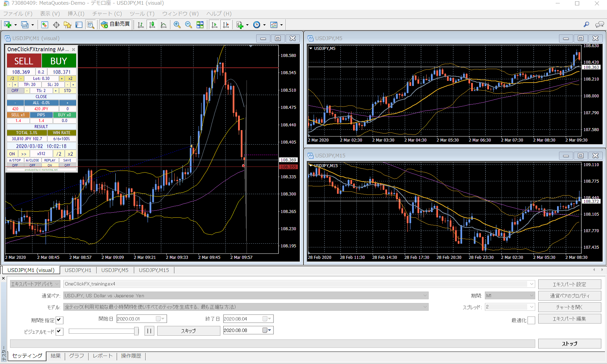Open the Profiles toolbar icon
This screenshot has width=607, height=364.
pos(25,25)
